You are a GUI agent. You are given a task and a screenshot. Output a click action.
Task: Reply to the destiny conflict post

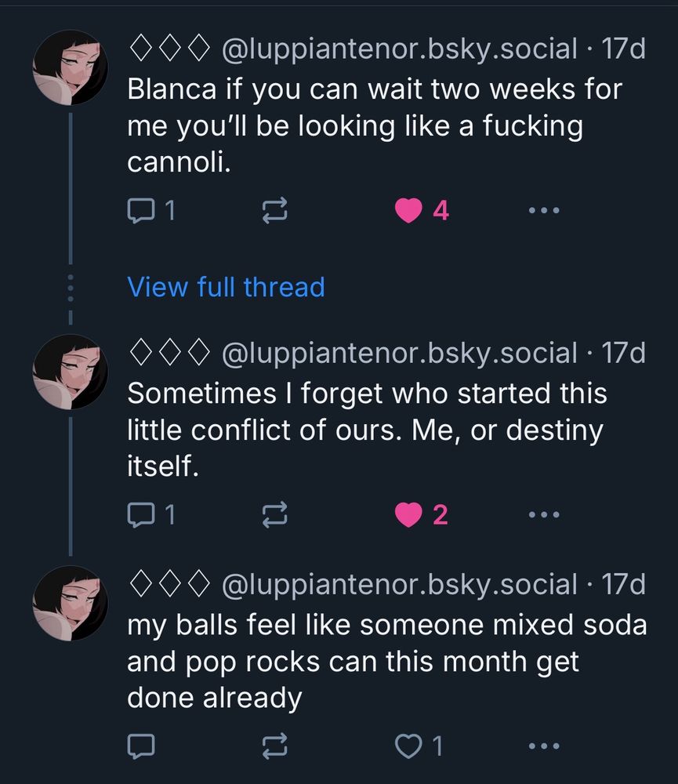(140, 514)
